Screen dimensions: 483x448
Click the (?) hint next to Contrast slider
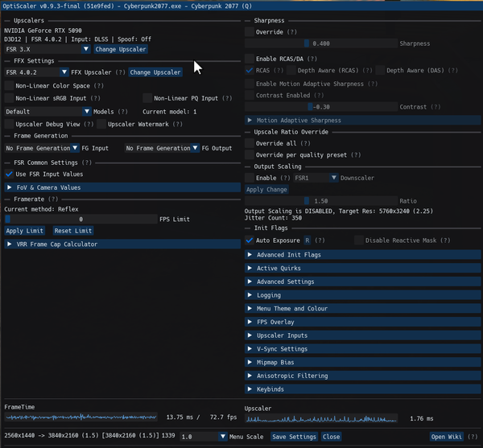(436, 107)
